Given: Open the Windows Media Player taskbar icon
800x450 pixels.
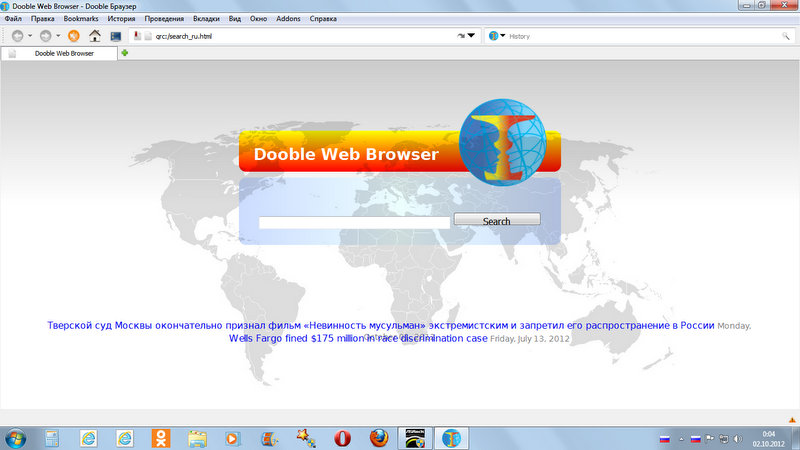Looking at the screenshot, I should tap(232, 439).
